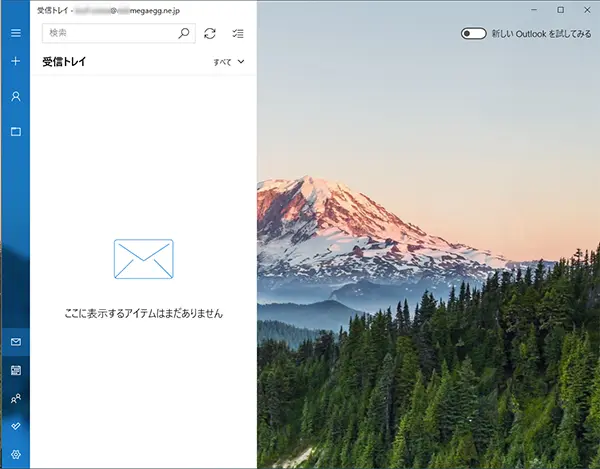Open the To Do checkmark icon

tap(16, 426)
